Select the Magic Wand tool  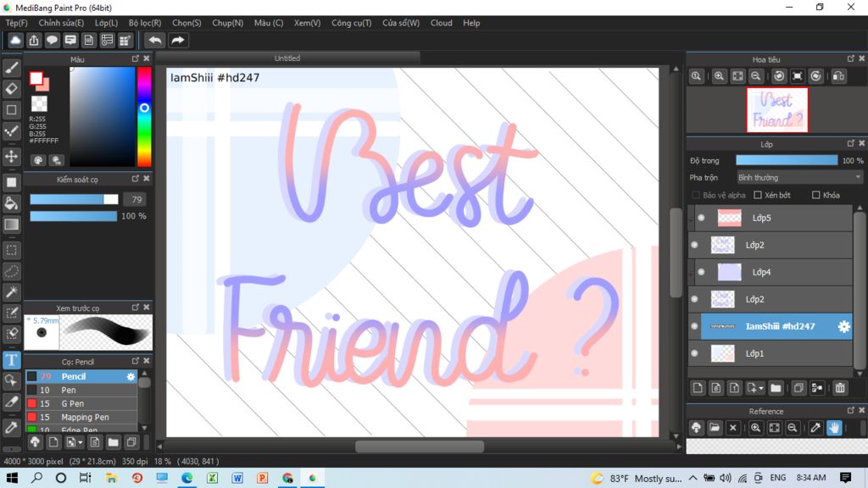click(11, 292)
